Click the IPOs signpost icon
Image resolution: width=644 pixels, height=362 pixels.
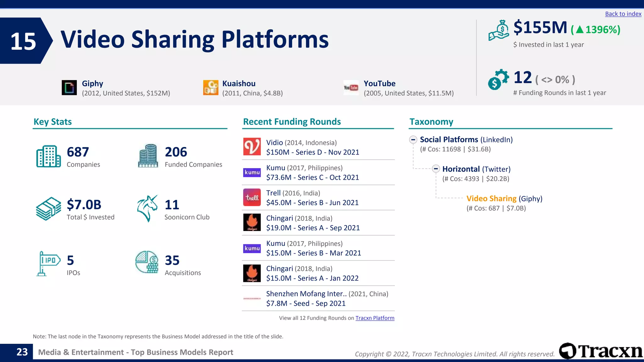click(48, 264)
